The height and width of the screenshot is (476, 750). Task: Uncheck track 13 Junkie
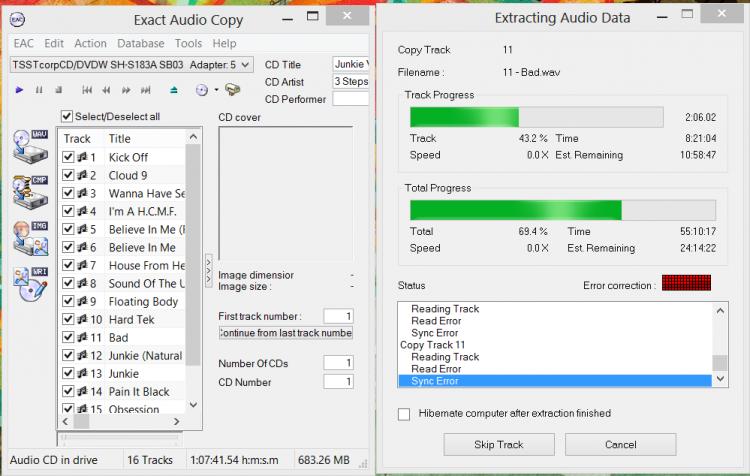click(68, 373)
